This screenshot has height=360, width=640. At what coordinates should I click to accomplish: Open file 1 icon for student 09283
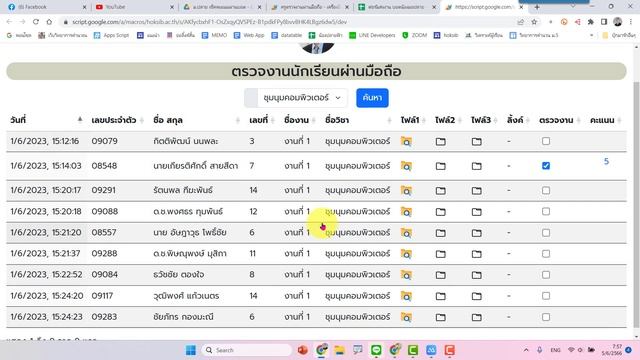click(406, 317)
